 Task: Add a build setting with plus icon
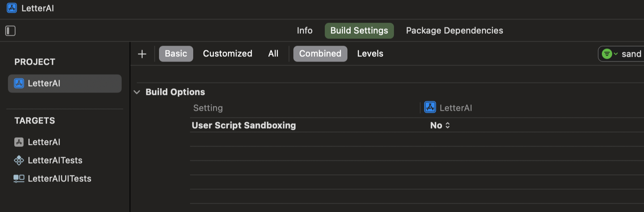tap(142, 54)
